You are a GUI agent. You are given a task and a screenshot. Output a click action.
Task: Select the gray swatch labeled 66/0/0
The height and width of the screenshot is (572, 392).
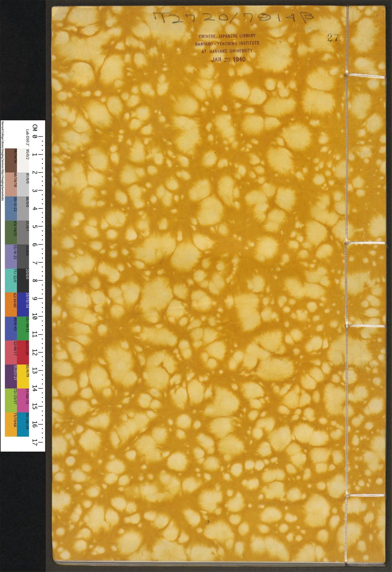coord(23,208)
